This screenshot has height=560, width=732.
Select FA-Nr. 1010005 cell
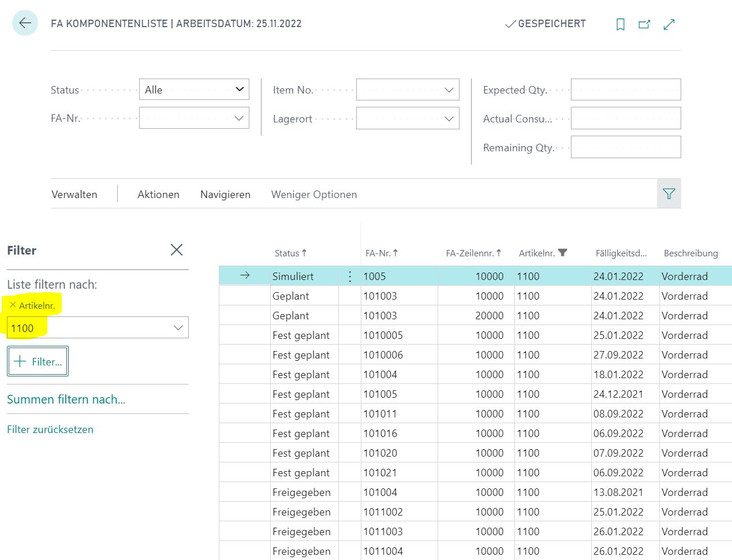[x=399, y=335]
